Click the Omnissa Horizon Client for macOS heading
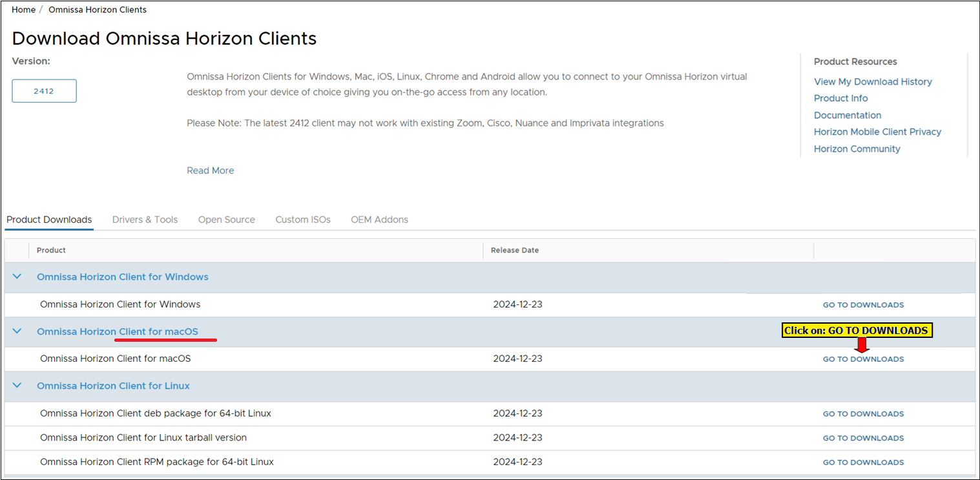Viewport: 980px width, 480px height. 118,331
